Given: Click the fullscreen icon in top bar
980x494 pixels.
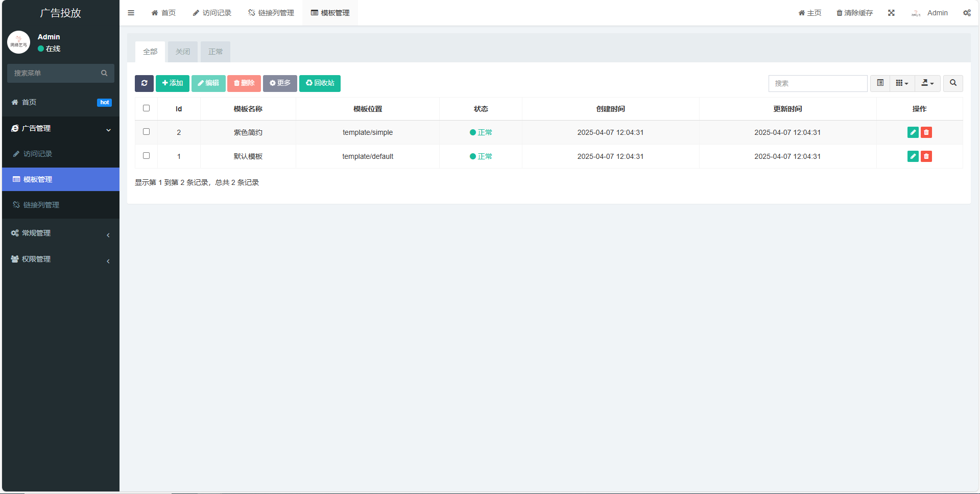Looking at the screenshot, I should tap(891, 13).
